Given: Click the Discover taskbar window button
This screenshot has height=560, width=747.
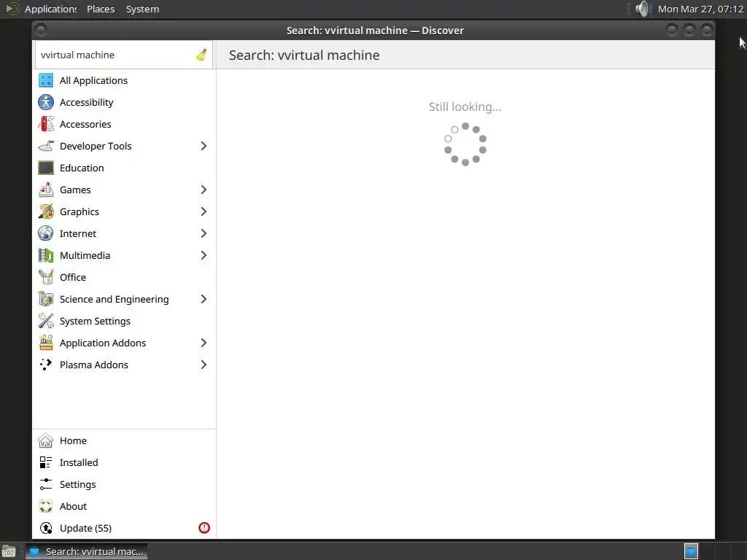Looking at the screenshot, I should point(86,551).
